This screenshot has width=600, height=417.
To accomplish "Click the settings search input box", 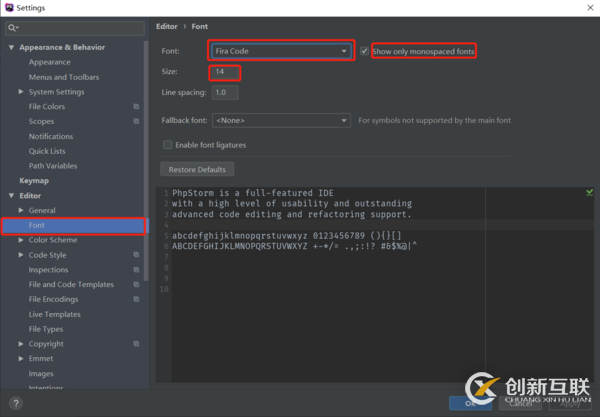I will [x=75, y=28].
